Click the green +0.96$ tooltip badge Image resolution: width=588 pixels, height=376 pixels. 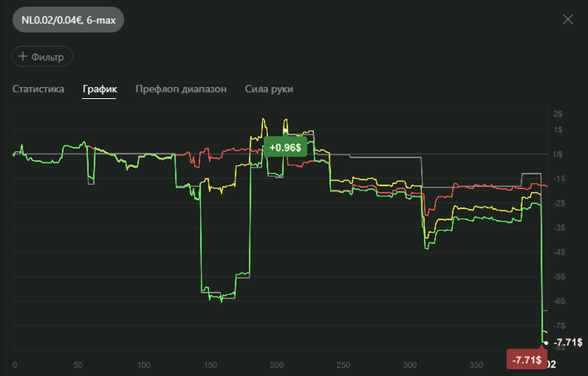coord(284,148)
